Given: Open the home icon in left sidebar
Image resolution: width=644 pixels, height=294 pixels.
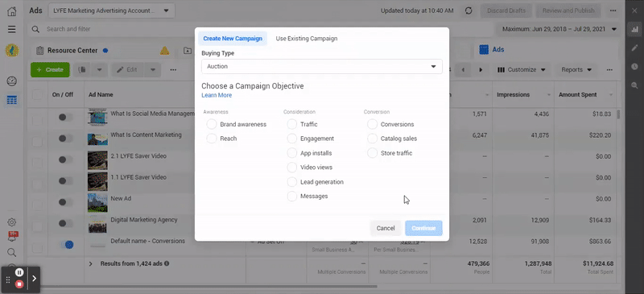Looking at the screenshot, I should pyautogui.click(x=12, y=11).
